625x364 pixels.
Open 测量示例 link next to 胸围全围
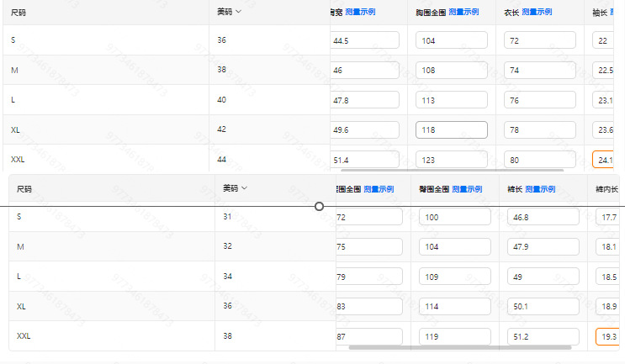click(x=463, y=12)
